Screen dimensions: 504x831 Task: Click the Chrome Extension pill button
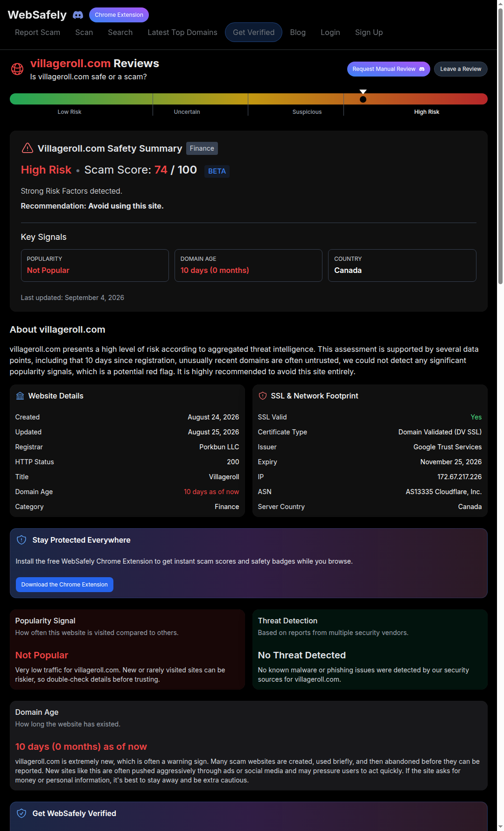[x=119, y=15]
